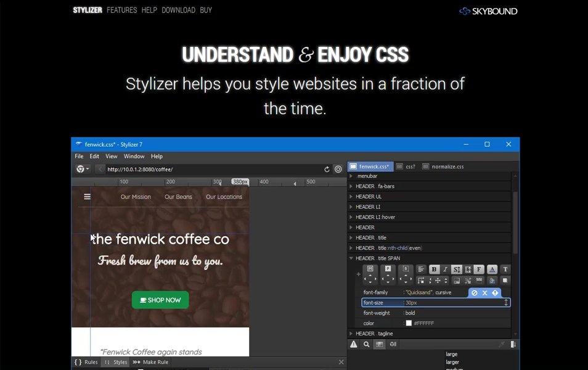Toggle the font-family (F) property button
The height and width of the screenshot is (370, 588).
pos(479,269)
